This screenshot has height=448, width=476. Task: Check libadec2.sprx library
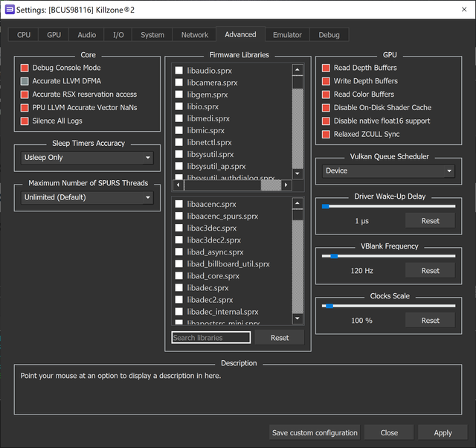tap(179, 300)
